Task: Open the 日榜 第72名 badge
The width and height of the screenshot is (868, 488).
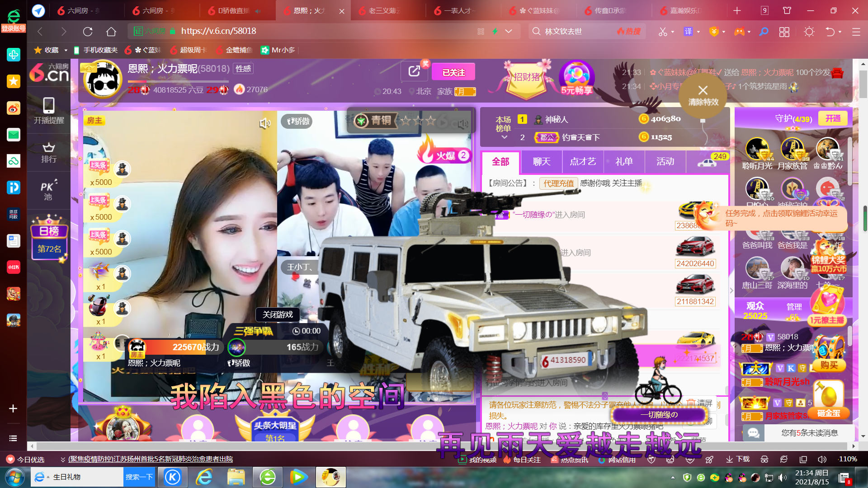Action: pos(49,239)
